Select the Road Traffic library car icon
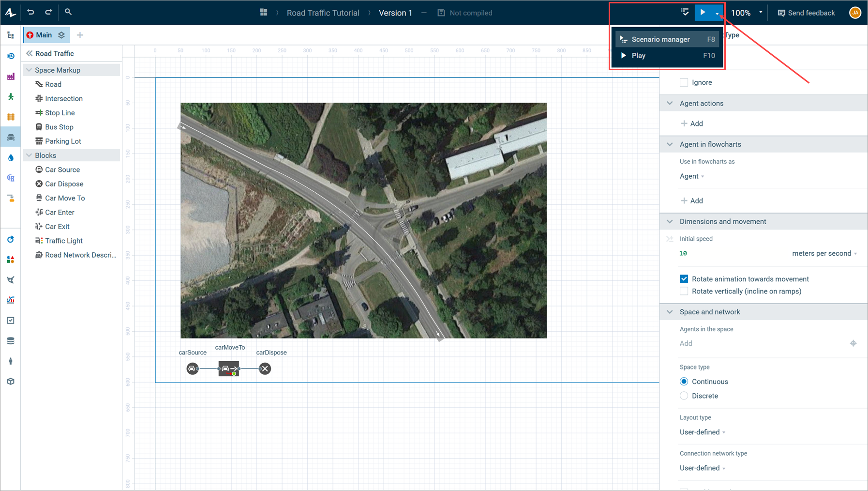Image resolution: width=868 pixels, height=491 pixels. 11,138
